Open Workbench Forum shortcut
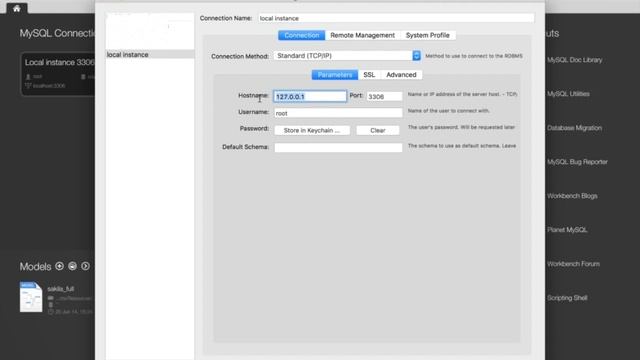 (x=573, y=264)
